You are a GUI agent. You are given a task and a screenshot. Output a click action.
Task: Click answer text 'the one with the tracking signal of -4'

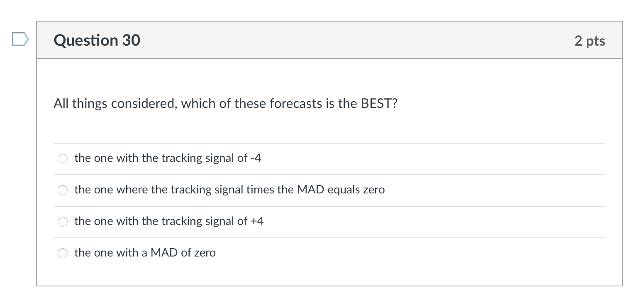click(167, 158)
